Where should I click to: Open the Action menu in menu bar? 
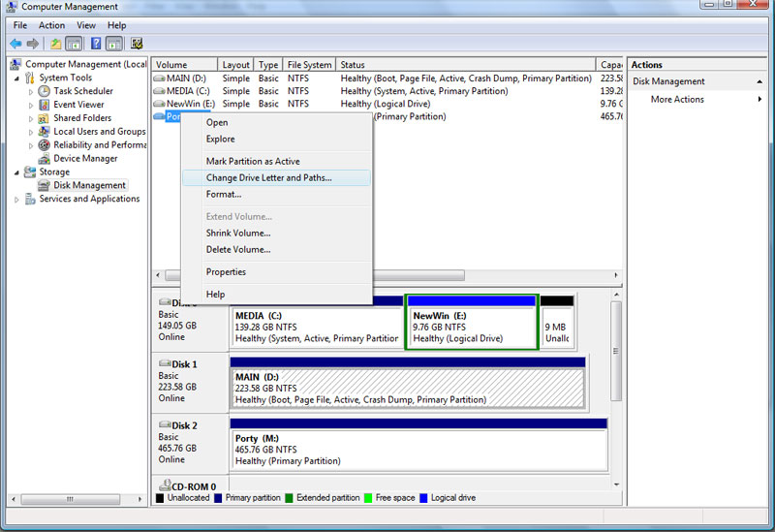(51, 25)
